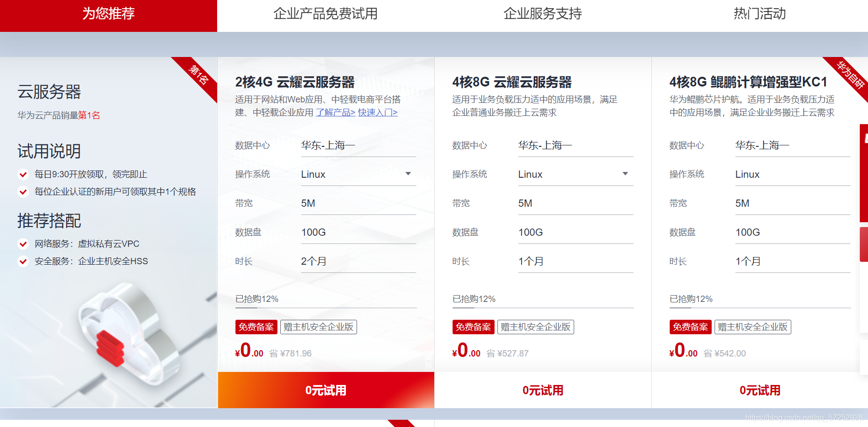Click 5M bandwidth value in 2核4G card

point(308,203)
